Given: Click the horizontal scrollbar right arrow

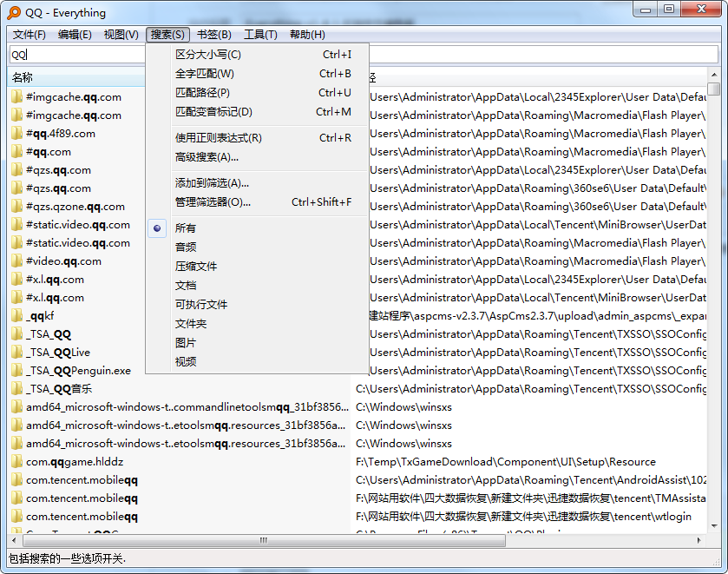Looking at the screenshot, I should click(699, 540).
